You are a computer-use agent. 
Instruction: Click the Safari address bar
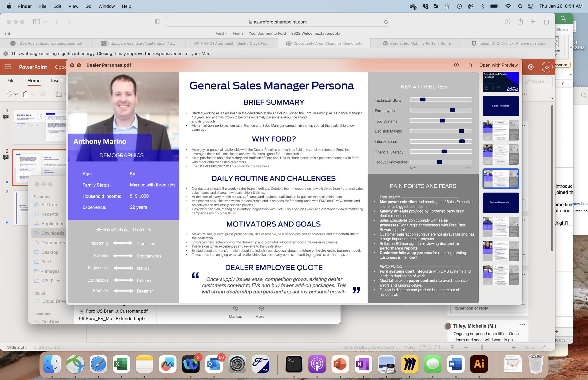click(277, 22)
